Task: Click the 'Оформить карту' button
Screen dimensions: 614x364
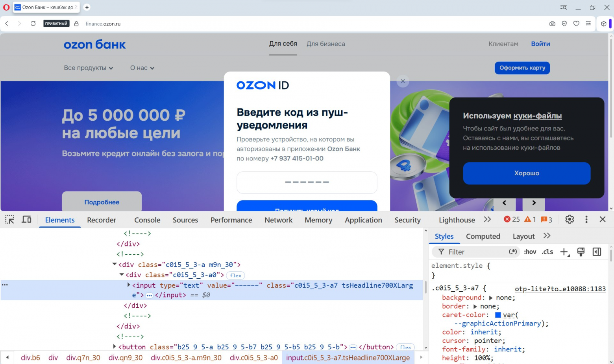Action: (x=522, y=68)
